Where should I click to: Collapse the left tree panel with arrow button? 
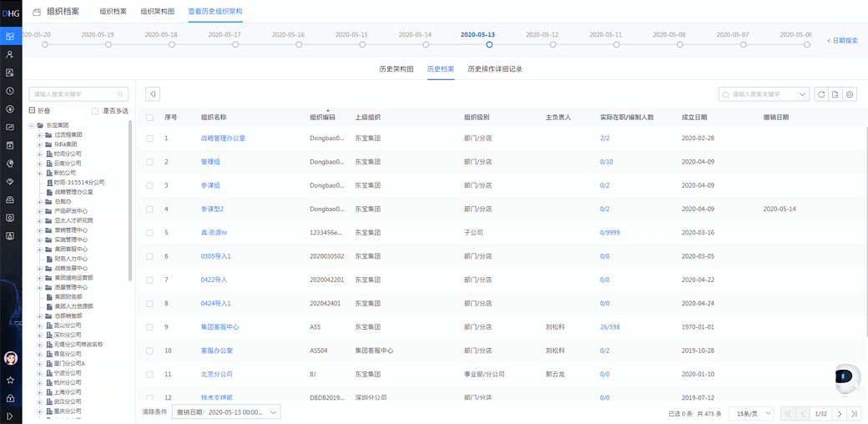[x=153, y=94]
